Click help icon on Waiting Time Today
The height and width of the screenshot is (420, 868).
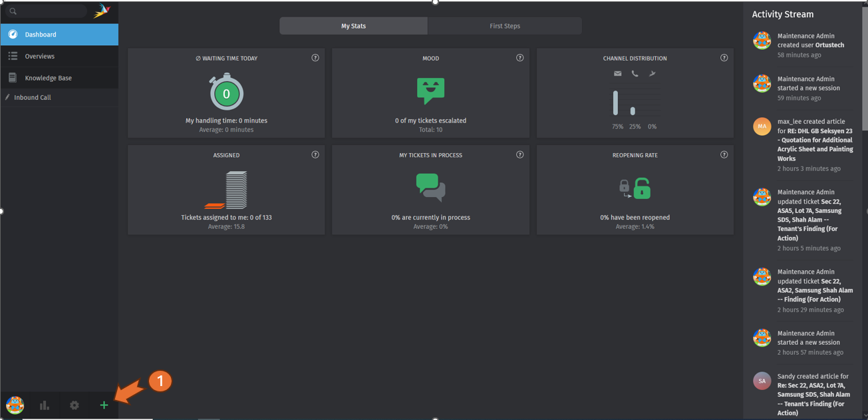tap(315, 58)
